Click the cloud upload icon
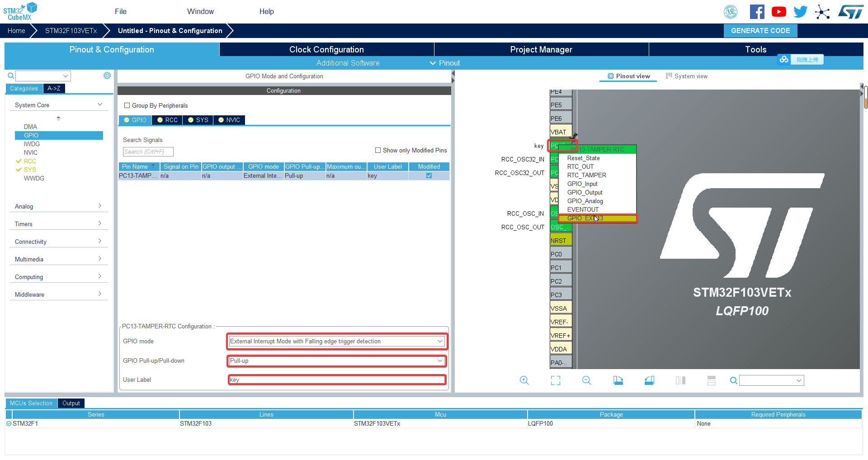Image resolution: width=868 pixels, height=460 pixels. pyautogui.click(x=784, y=59)
